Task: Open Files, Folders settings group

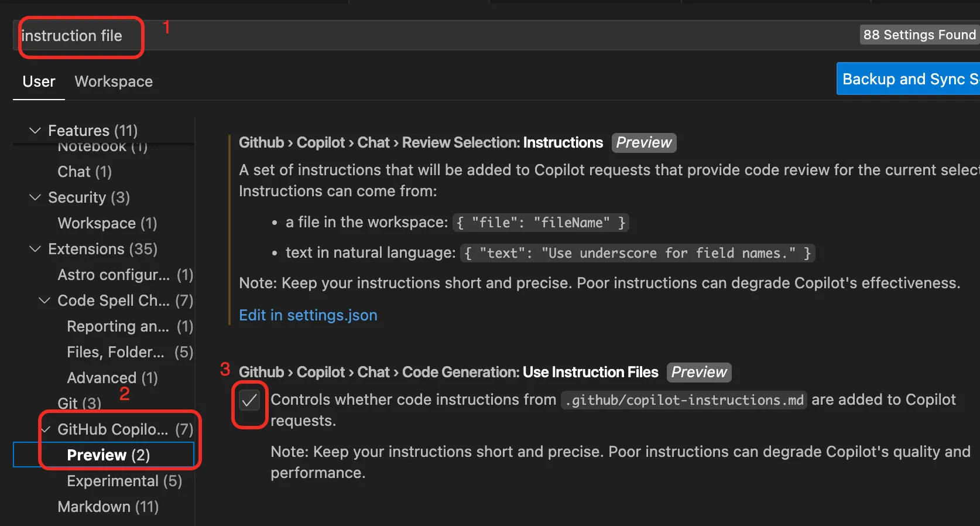Action: point(115,352)
